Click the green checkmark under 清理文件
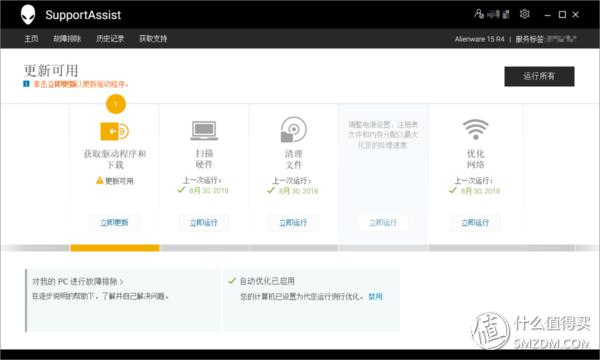 click(271, 190)
